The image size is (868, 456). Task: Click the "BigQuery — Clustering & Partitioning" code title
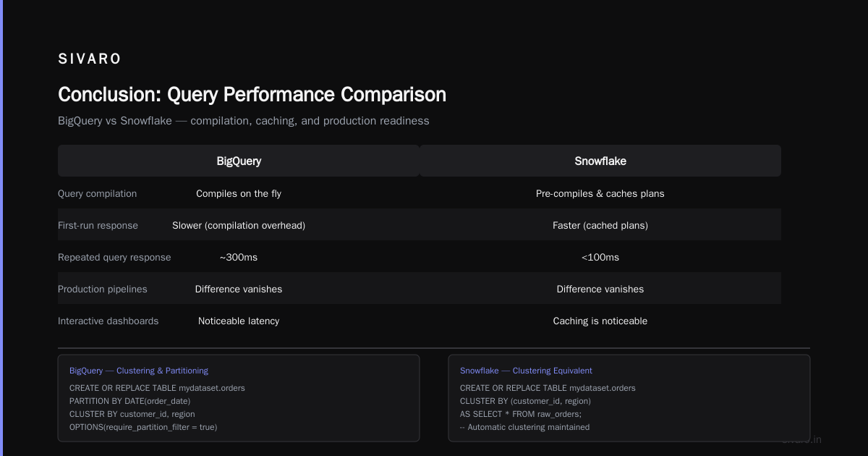pyautogui.click(x=139, y=371)
